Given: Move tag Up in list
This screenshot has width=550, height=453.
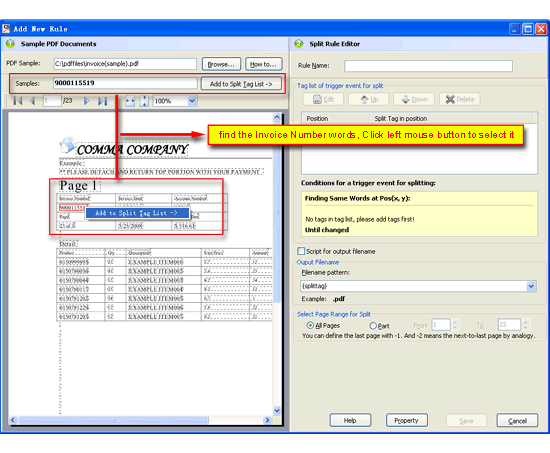Looking at the screenshot, I should click(x=369, y=99).
